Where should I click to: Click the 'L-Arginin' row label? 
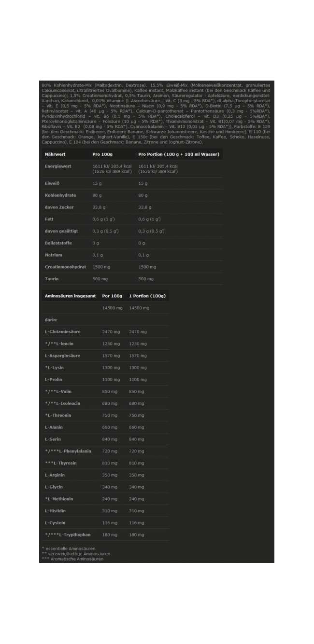55,475
